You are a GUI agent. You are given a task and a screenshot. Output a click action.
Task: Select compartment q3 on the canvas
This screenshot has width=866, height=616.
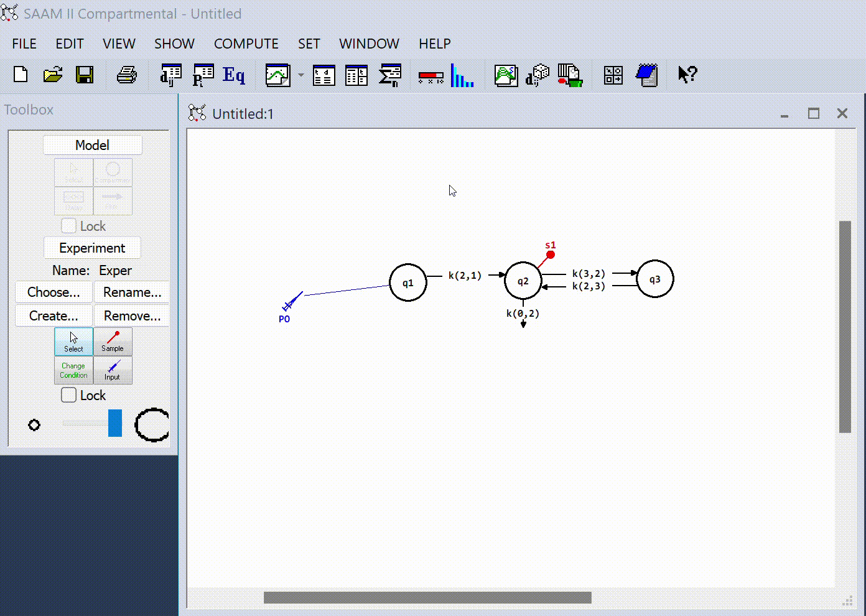655,279
